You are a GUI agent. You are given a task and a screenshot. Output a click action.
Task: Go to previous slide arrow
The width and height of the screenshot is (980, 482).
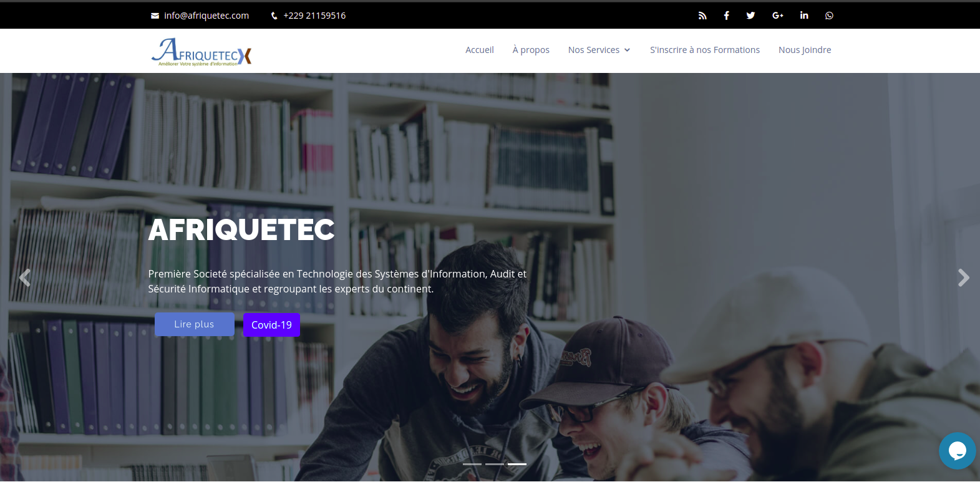tap(25, 277)
